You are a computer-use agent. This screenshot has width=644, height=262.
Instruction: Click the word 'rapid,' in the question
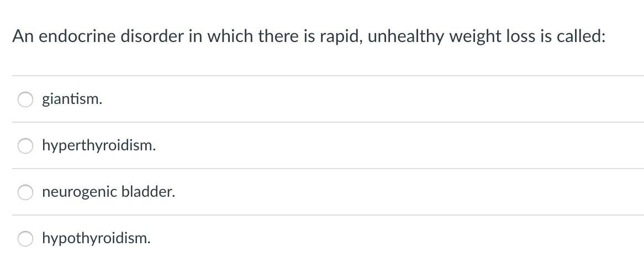pos(341,37)
